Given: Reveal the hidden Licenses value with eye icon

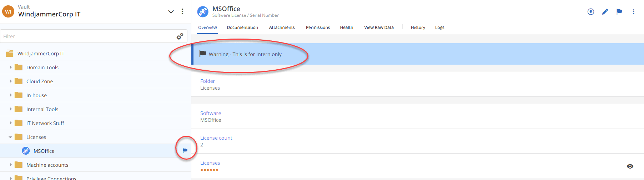Looking at the screenshot, I should (630, 166).
